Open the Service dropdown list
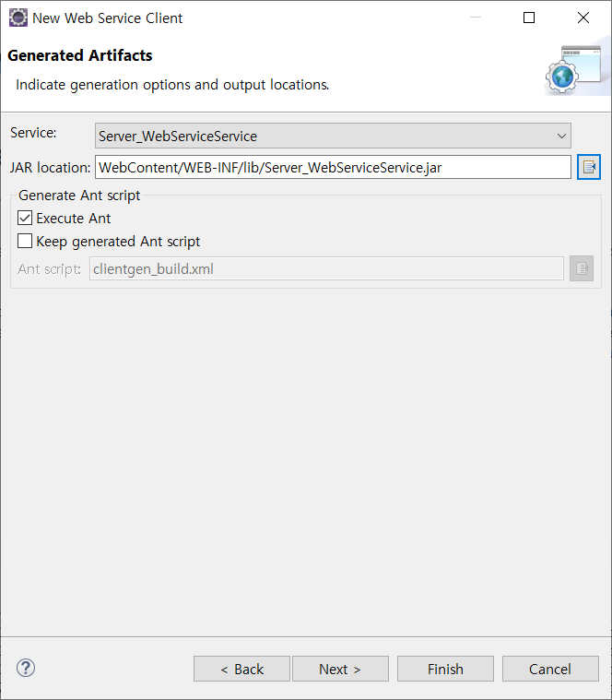 tap(333, 136)
